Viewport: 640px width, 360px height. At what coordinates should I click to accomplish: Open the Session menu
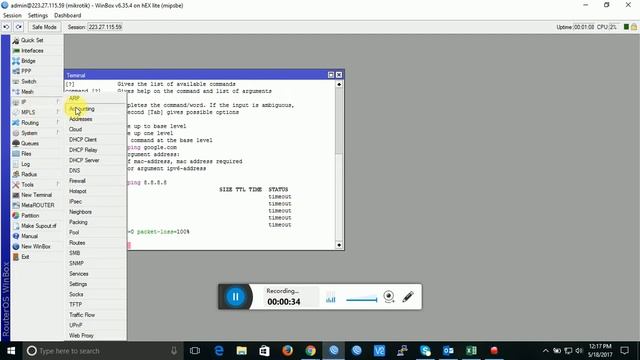coord(12,16)
